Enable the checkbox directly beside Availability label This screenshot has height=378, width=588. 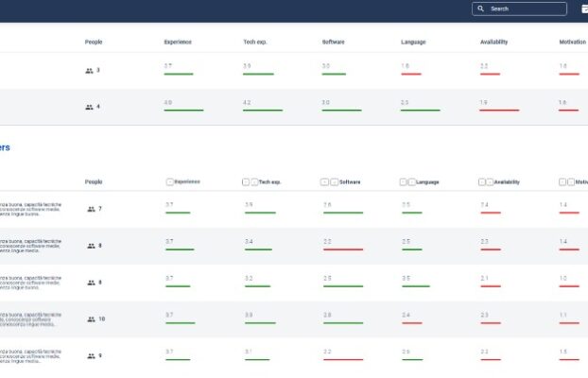click(x=490, y=181)
